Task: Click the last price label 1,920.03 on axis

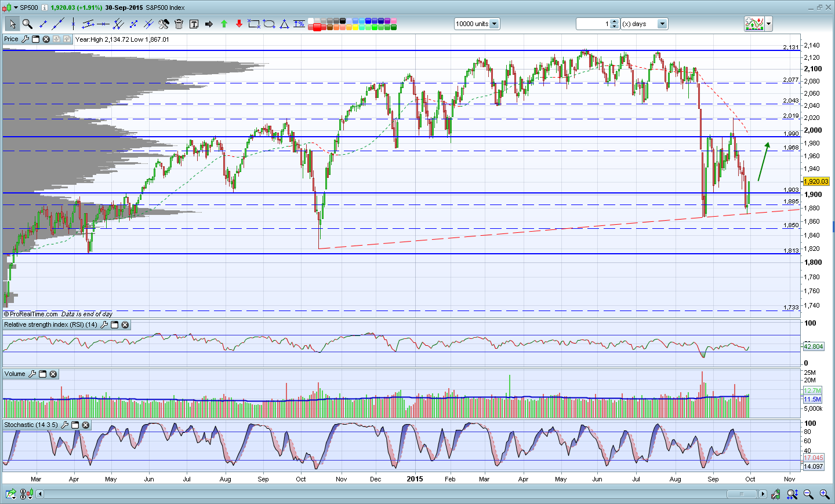Action: point(816,181)
